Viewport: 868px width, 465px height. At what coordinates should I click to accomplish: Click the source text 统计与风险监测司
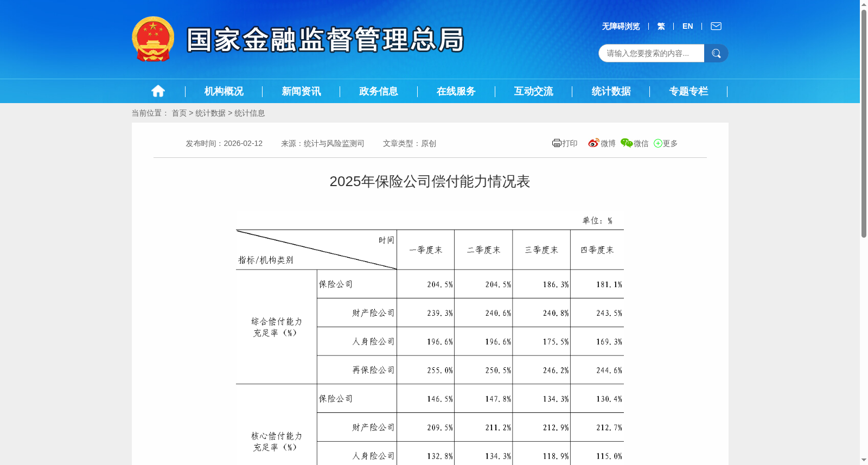[x=334, y=143]
